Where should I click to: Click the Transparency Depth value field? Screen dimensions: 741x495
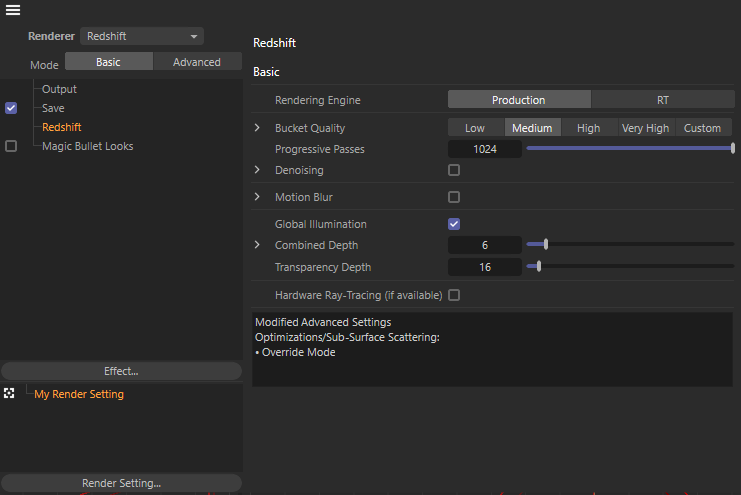point(484,267)
